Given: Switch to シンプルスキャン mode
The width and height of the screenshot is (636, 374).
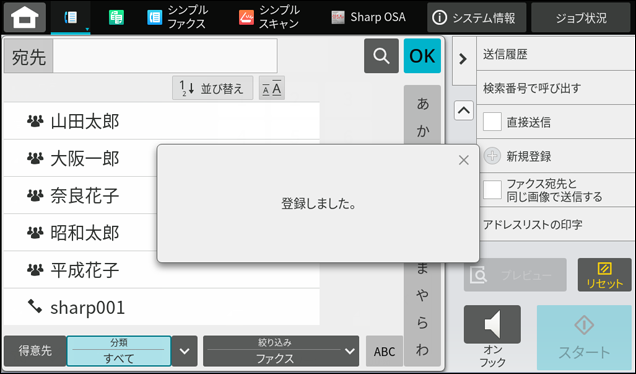Looking at the screenshot, I should (x=269, y=17).
